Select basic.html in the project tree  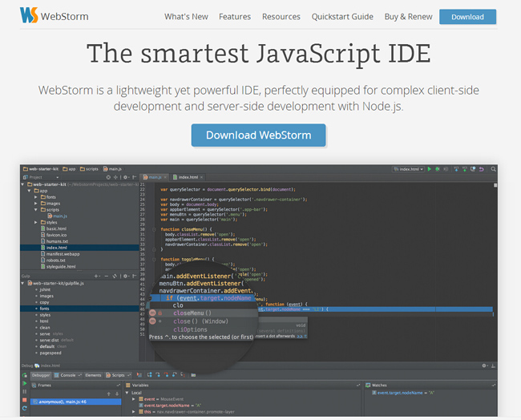54,228
